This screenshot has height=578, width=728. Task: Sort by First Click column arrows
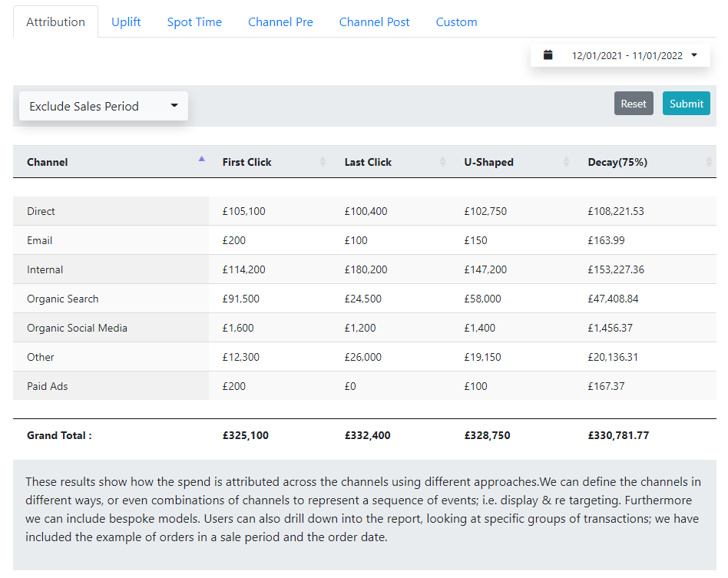pyautogui.click(x=323, y=161)
